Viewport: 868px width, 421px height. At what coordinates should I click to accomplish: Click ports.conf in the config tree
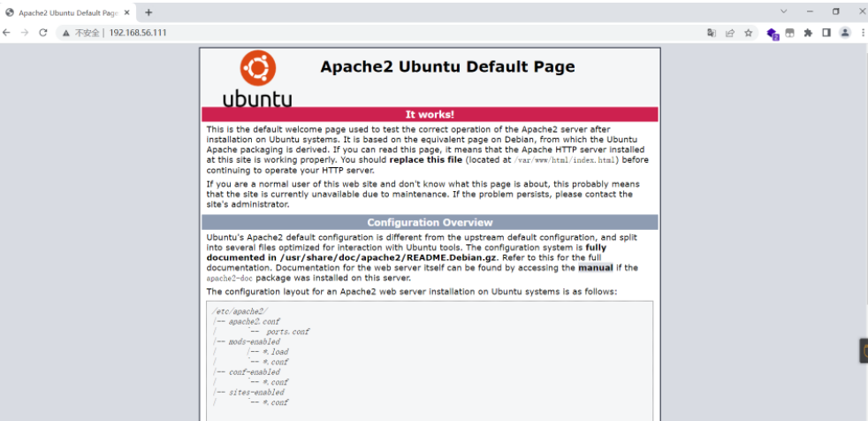point(288,332)
